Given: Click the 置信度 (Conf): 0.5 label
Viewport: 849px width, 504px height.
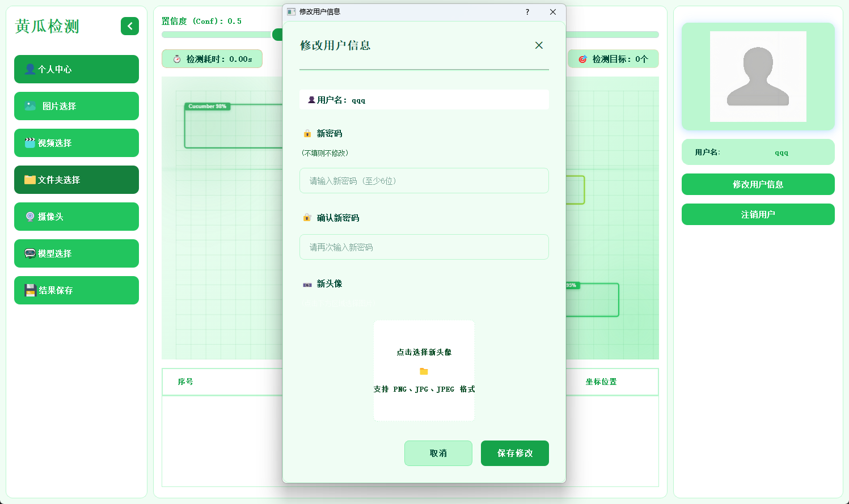Looking at the screenshot, I should (202, 21).
